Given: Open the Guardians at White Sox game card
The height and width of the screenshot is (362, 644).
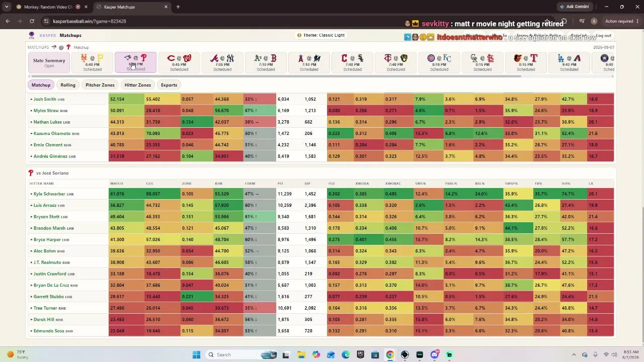Looking at the screenshot, I should pos(352,62).
